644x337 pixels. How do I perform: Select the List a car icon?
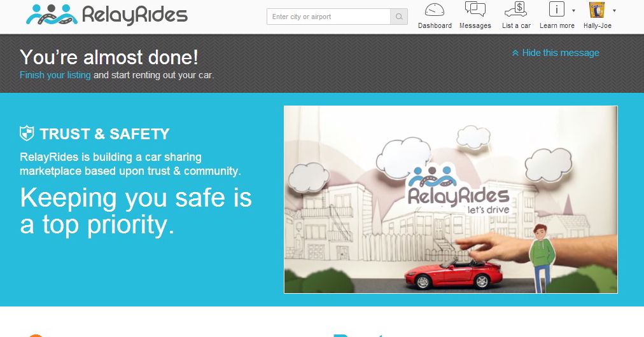(x=516, y=9)
